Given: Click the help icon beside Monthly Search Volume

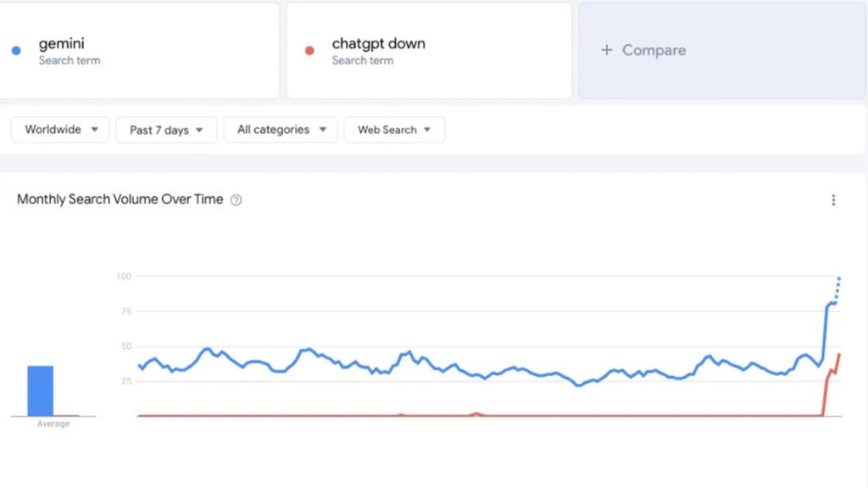Looking at the screenshot, I should 236,200.
